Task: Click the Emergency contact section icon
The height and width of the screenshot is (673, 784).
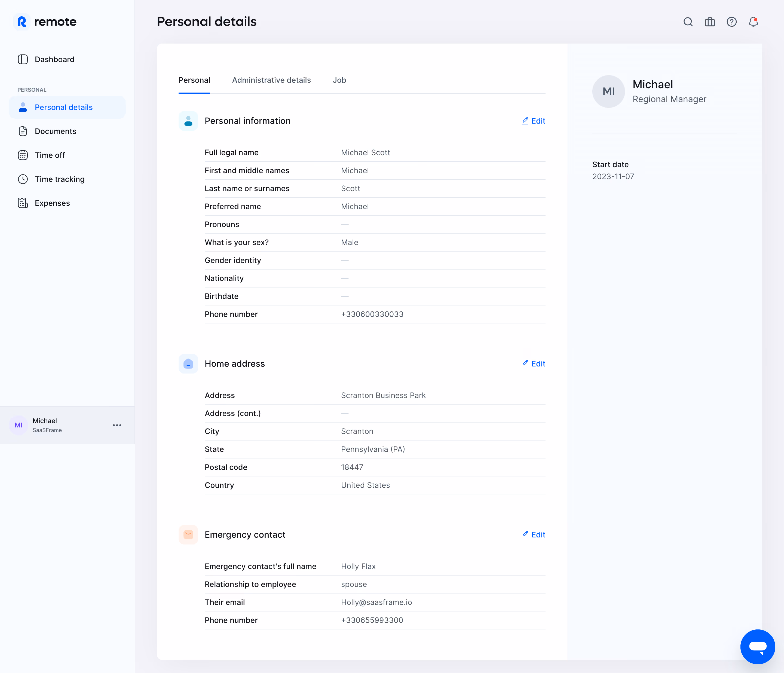Action: 188,535
